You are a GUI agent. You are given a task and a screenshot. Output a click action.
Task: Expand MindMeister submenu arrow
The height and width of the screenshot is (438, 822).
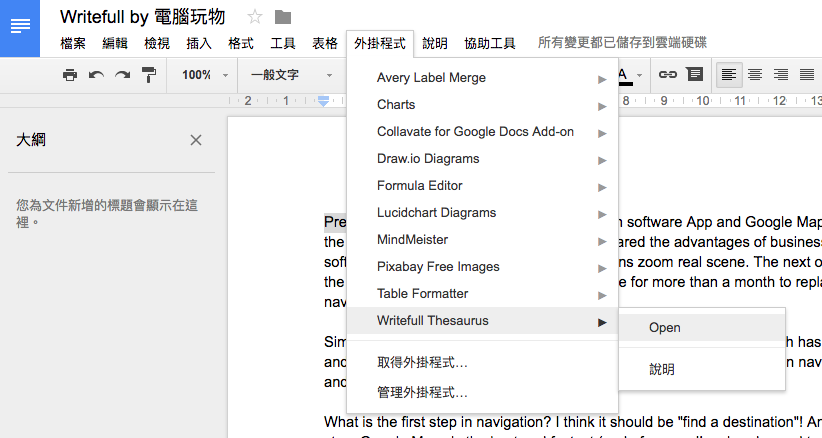[602, 242]
